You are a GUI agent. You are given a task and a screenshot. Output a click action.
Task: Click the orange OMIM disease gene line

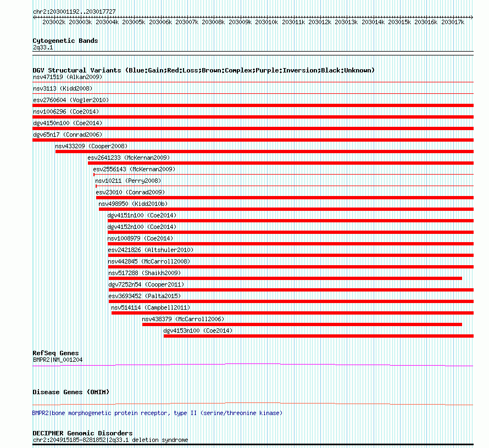click(x=253, y=404)
